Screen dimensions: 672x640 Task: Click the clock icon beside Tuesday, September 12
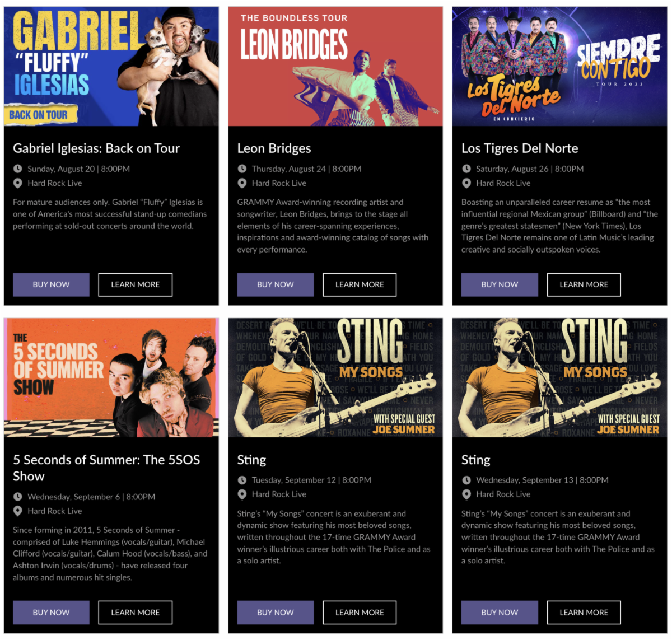[x=242, y=480]
